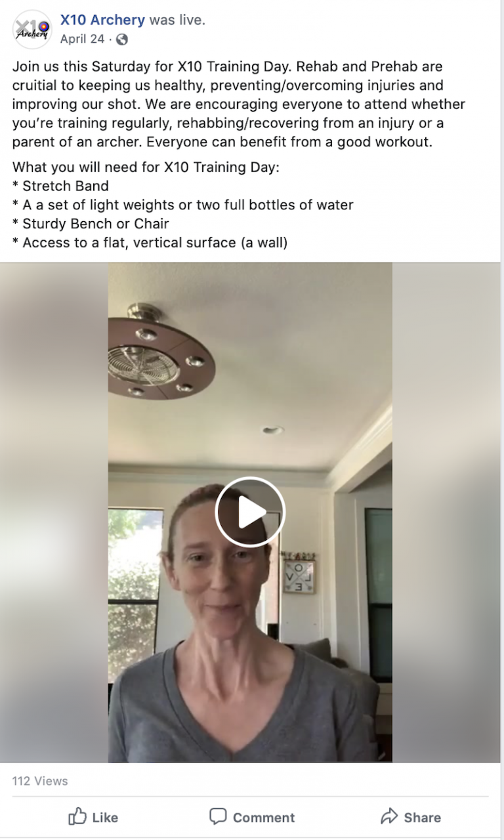504x840 pixels.
Task: Click the 'What you will need' heading line
Action: click(x=146, y=167)
